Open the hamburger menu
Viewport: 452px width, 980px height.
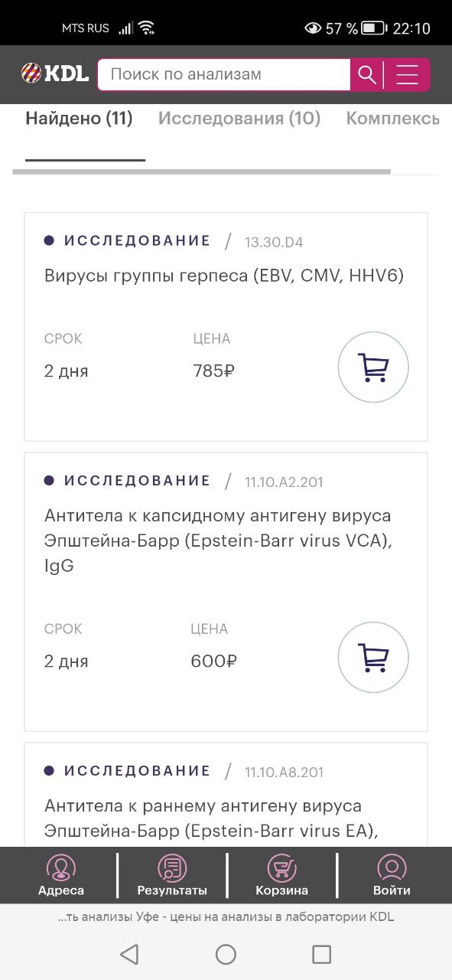pos(408,74)
